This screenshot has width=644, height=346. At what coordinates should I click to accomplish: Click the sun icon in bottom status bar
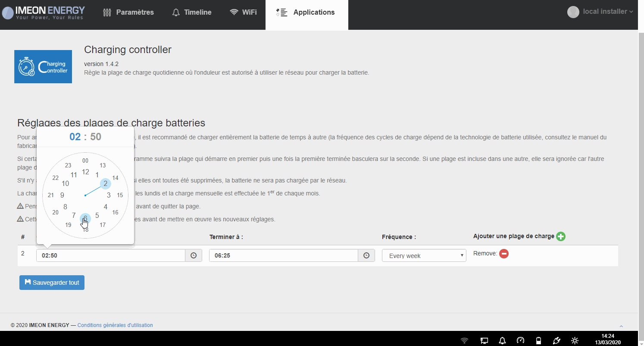point(575,340)
